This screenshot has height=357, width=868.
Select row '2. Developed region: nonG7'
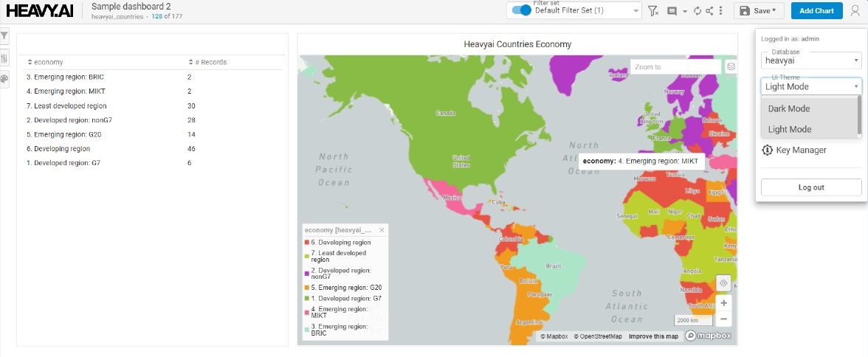coord(154,120)
